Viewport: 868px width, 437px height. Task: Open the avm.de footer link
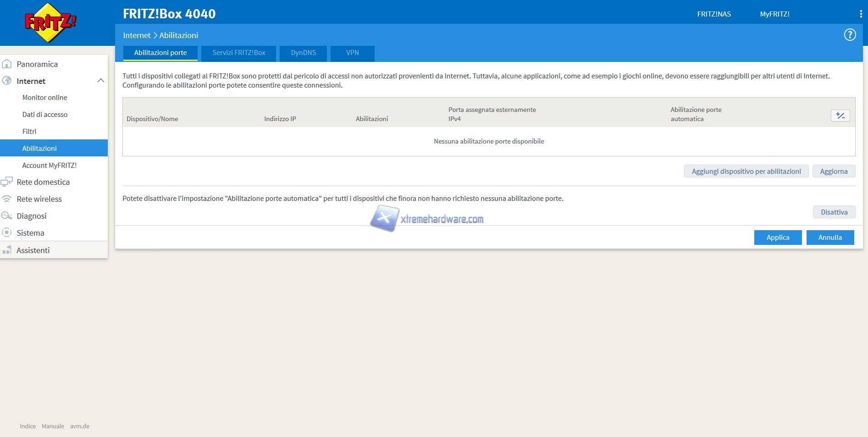(x=79, y=426)
